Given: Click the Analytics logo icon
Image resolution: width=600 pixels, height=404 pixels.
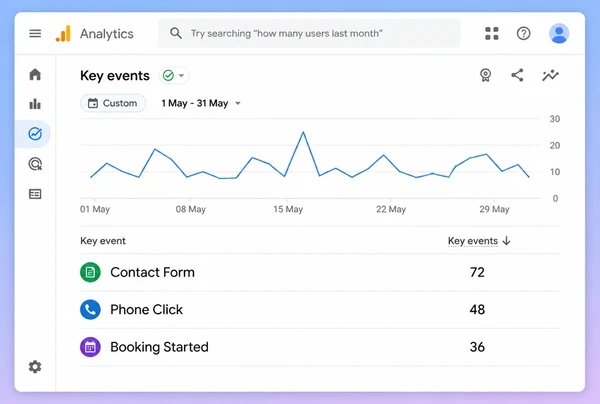Looking at the screenshot, I should pyautogui.click(x=64, y=33).
